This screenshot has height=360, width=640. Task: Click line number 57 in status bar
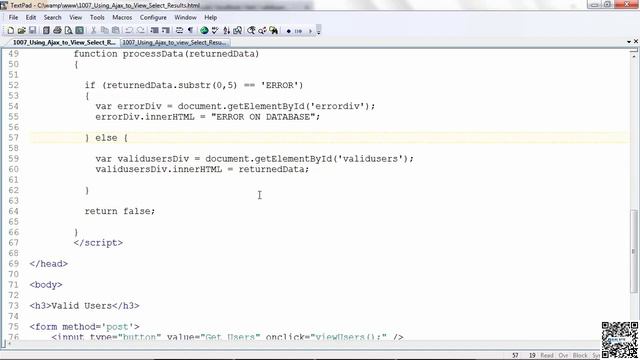[x=516, y=356]
